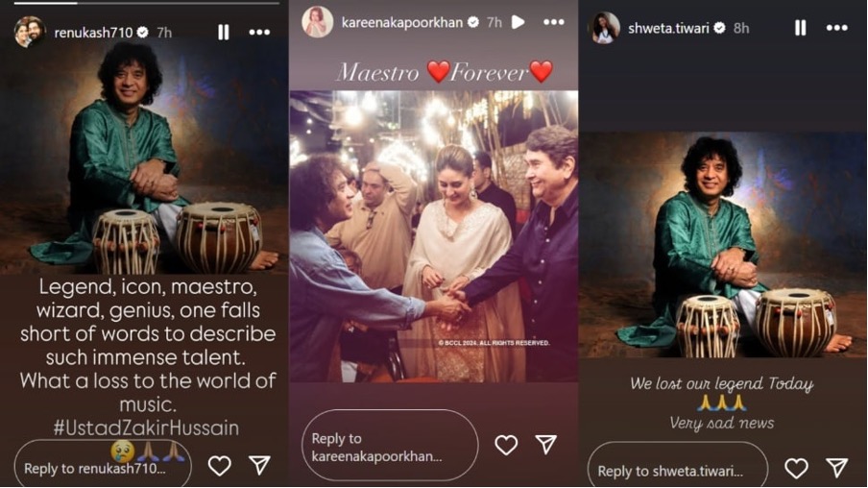Open kareenakapoorkhan profile avatar

[317, 22]
